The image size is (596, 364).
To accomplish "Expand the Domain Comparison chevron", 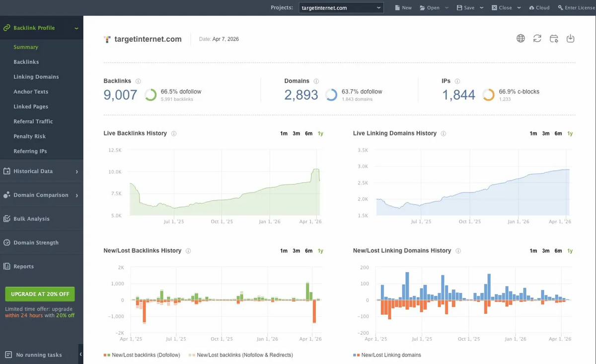I will tap(77, 196).
